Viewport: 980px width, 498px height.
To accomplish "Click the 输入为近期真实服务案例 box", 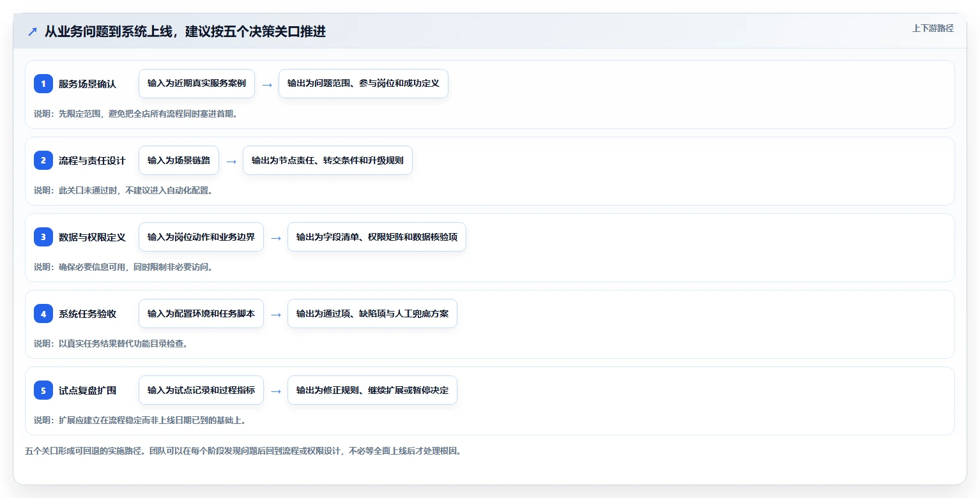I will coord(197,84).
